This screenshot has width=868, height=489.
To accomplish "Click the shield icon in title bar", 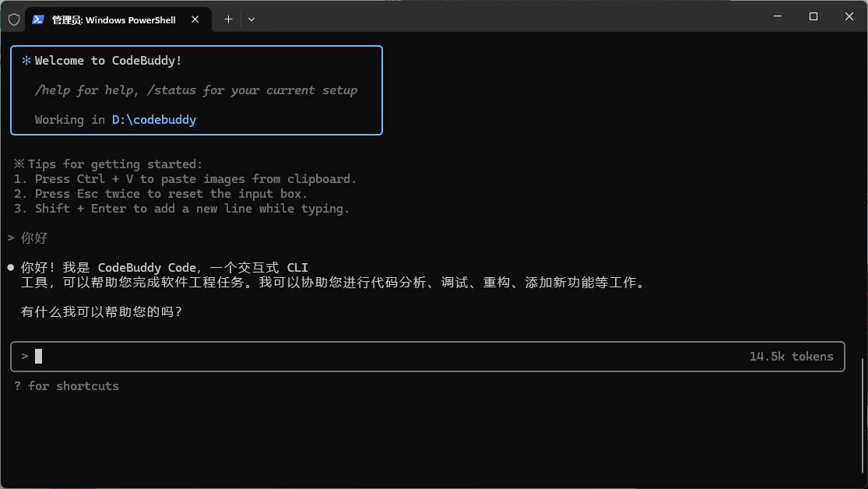I will [14, 19].
